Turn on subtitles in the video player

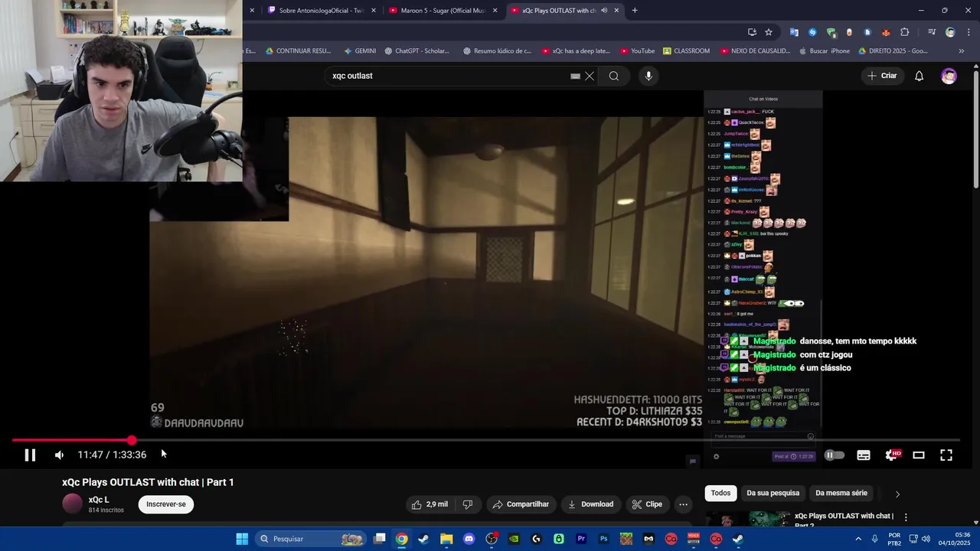[864, 455]
